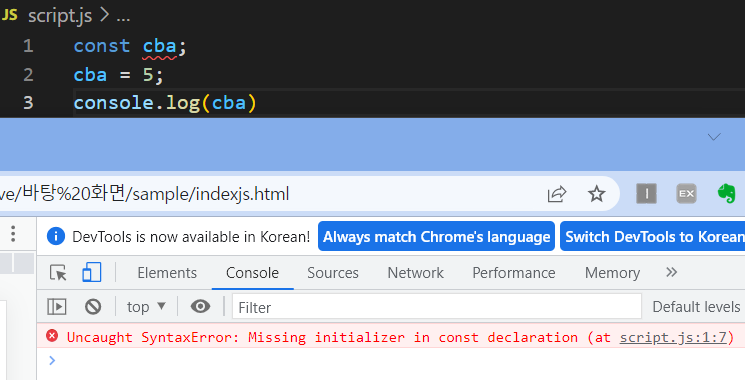Image resolution: width=745 pixels, height=380 pixels.
Task: Open the Evernote elephant extension
Action: 726,193
